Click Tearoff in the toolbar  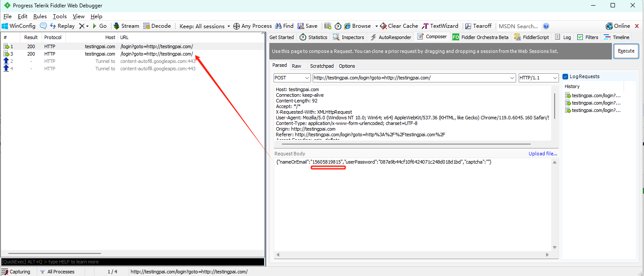[x=478, y=26]
